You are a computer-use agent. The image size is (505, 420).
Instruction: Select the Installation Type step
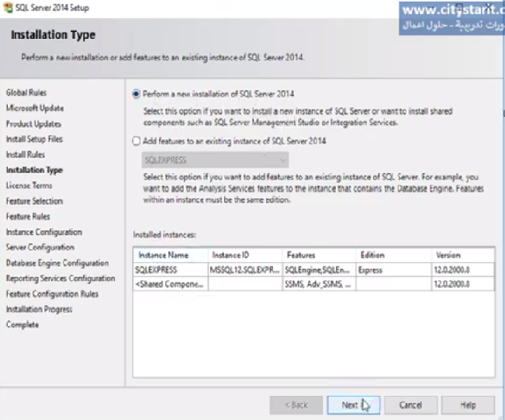pyautogui.click(x=34, y=170)
